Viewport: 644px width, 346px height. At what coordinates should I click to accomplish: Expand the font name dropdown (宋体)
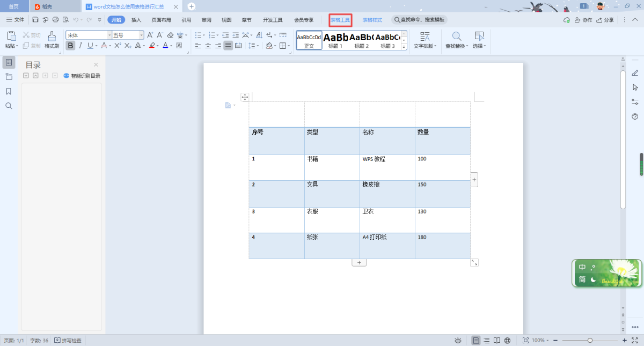[109, 35]
